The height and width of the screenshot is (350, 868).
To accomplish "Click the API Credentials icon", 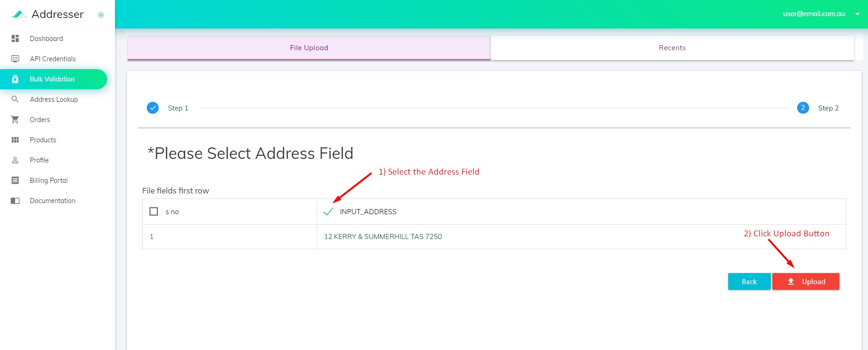I will coord(15,59).
